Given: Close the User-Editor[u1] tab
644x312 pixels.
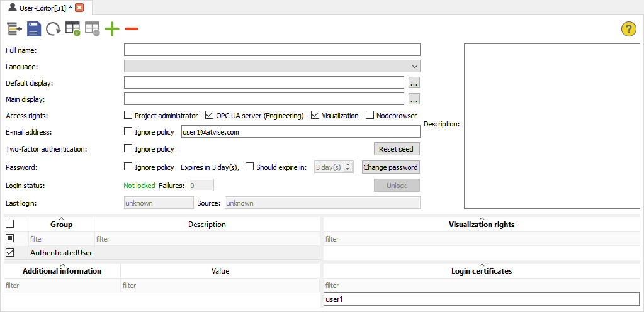Looking at the screenshot, I should tap(79, 8).
